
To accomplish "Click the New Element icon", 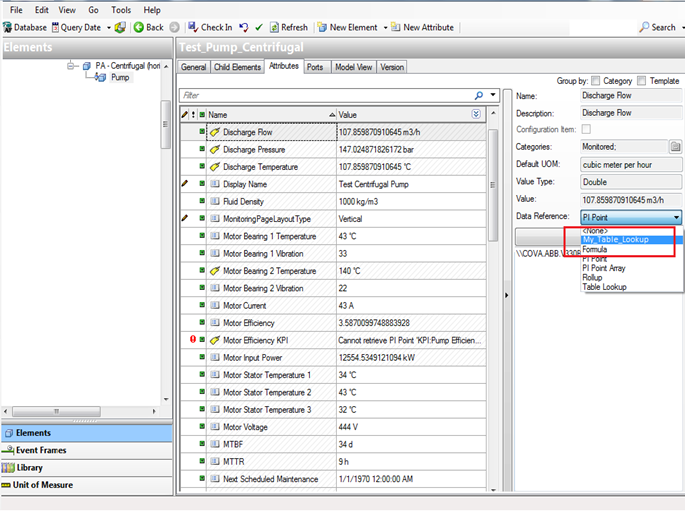I will (x=322, y=27).
